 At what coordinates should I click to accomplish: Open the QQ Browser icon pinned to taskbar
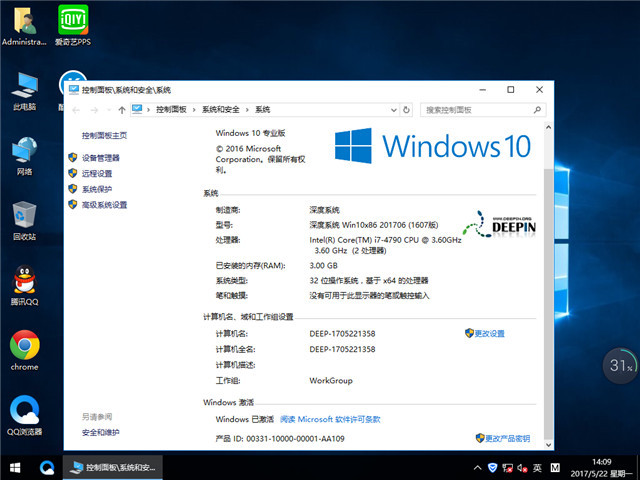(x=47, y=468)
